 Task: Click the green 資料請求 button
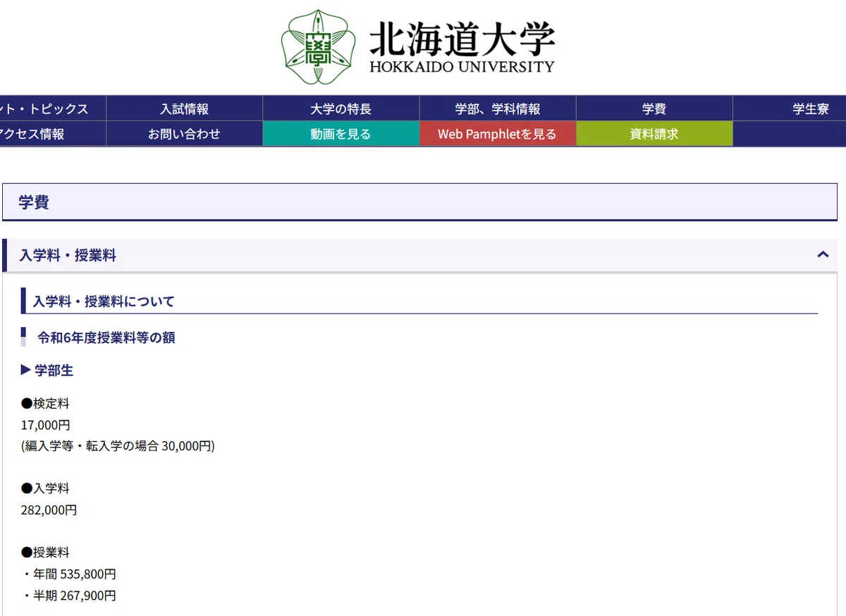pos(654,133)
